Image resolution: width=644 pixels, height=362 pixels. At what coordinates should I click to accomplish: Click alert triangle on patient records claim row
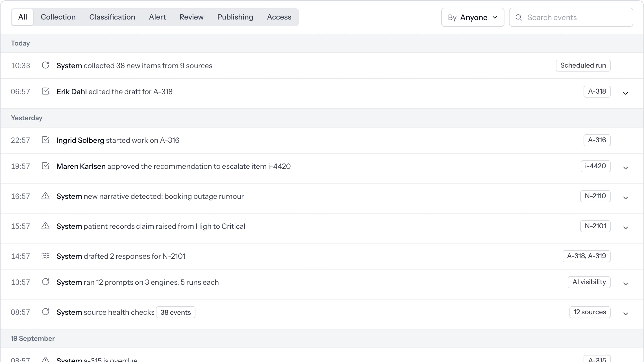tap(45, 226)
